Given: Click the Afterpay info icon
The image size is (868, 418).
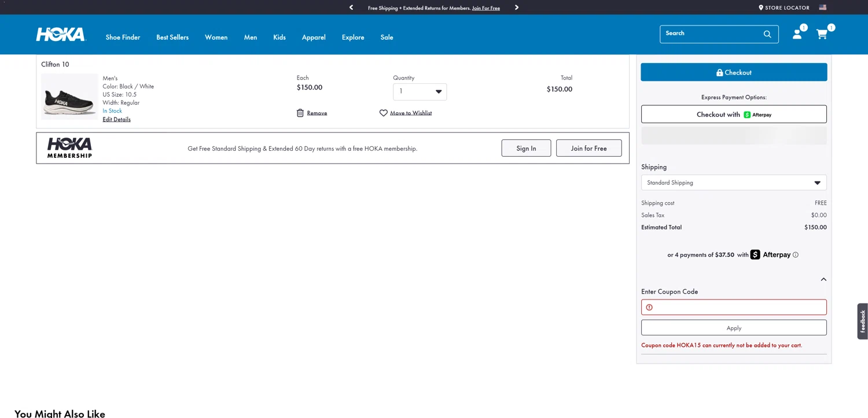Looking at the screenshot, I should (796, 255).
